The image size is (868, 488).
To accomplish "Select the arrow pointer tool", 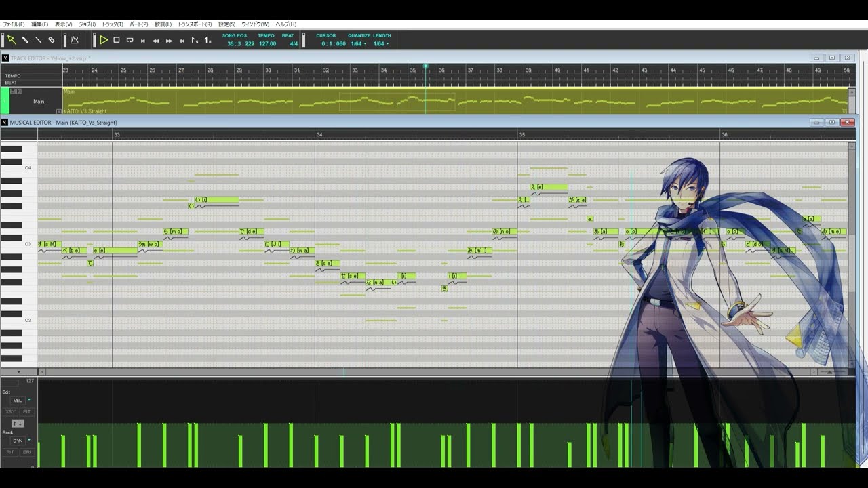I will (x=12, y=40).
